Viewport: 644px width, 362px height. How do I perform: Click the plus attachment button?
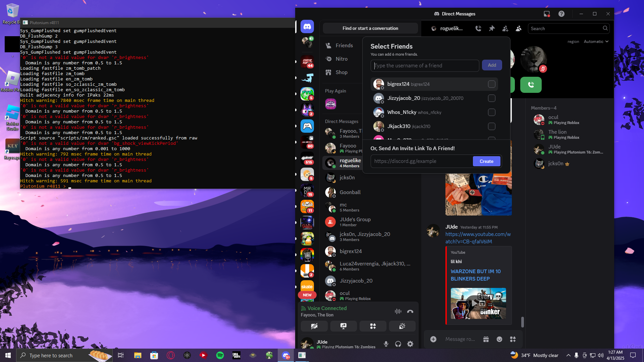[x=433, y=339]
